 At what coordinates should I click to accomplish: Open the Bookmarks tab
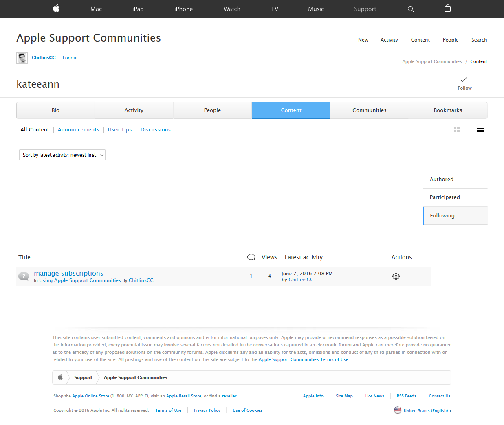point(448,110)
